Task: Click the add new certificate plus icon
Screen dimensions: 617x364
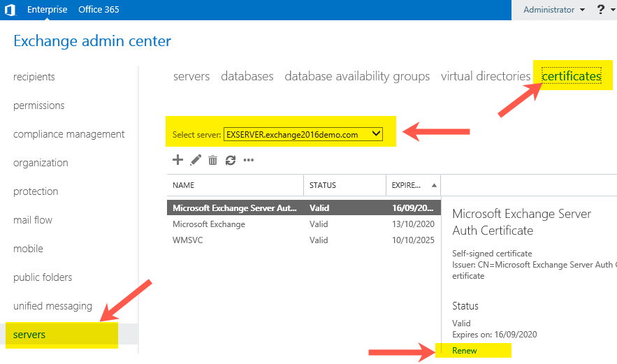Action: (177, 160)
